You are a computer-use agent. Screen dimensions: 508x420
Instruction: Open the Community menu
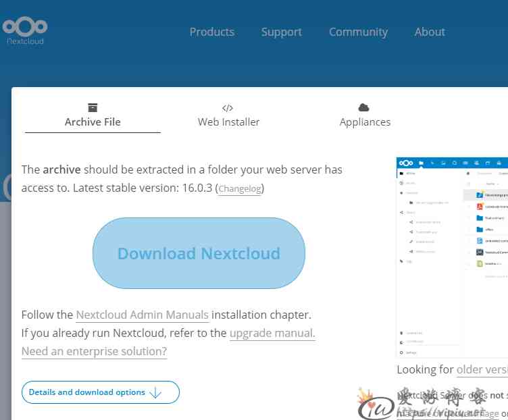(358, 32)
